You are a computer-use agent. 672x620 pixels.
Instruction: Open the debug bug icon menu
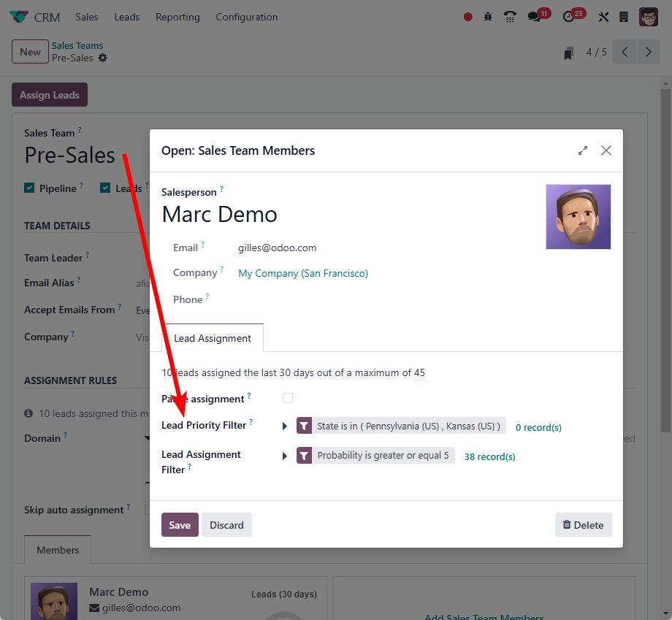tap(488, 17)
